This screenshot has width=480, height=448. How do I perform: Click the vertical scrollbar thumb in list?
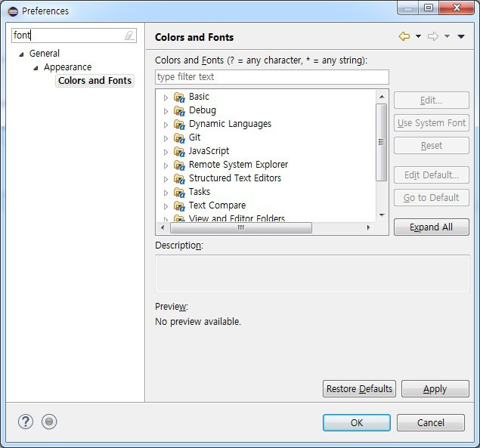381,142
